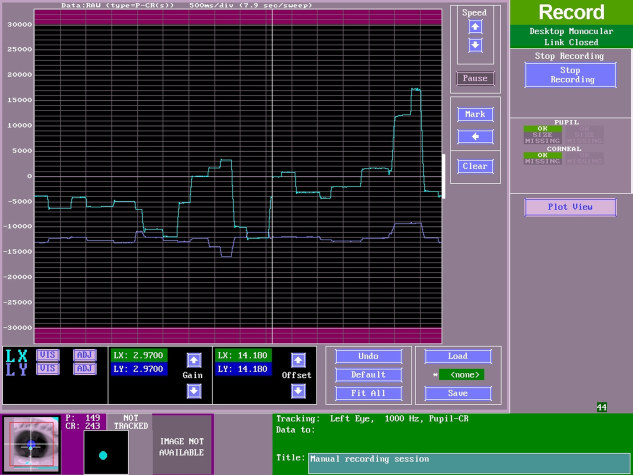Add a Mark to the plot

click(475, 114)
